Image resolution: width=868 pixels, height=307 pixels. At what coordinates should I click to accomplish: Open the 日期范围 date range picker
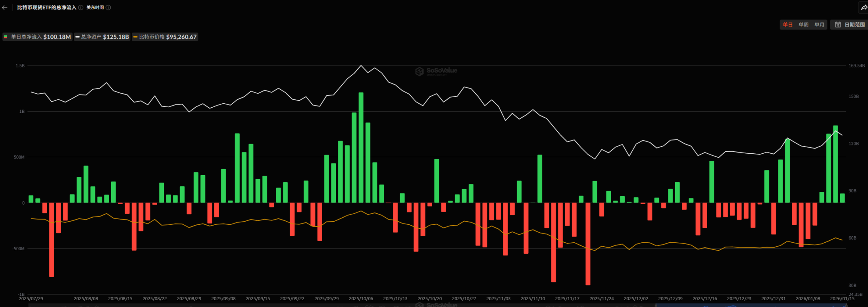(x=850, y=25)
